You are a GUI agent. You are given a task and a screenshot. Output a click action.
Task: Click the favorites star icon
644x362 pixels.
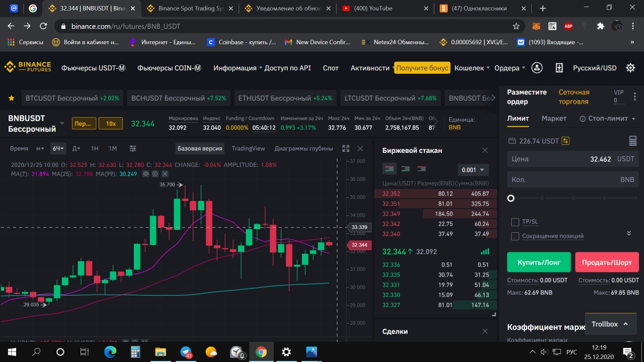click(x=11, y=98)
